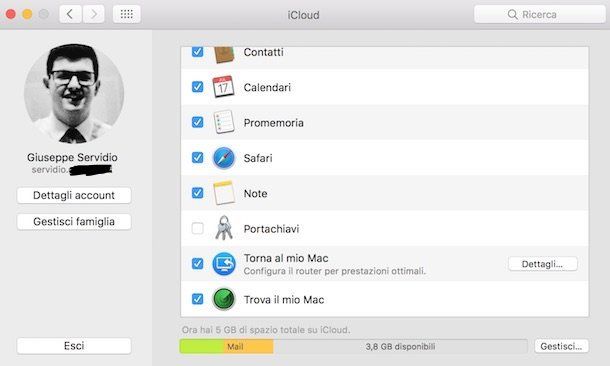Viewport: 610px width, 366px height.
Task: Click the Trova il mio Mac radar icon
Action: click(224, 299)
